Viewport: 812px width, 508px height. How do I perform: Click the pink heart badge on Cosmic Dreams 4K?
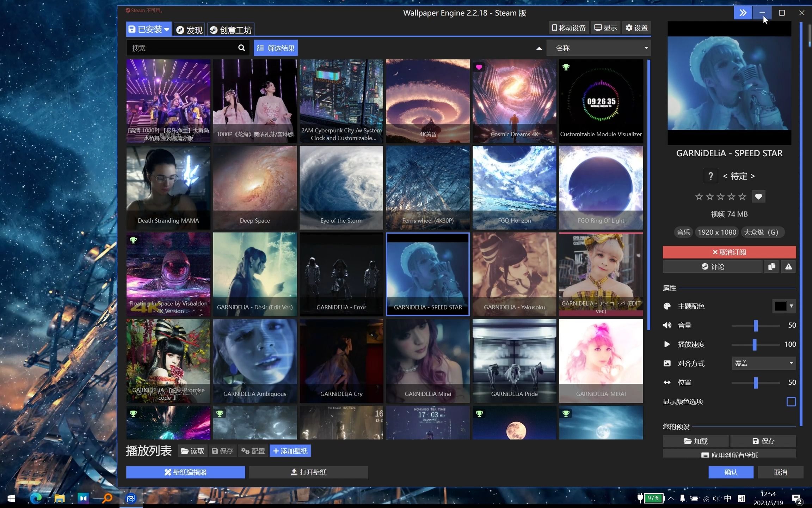pos(479,67)
